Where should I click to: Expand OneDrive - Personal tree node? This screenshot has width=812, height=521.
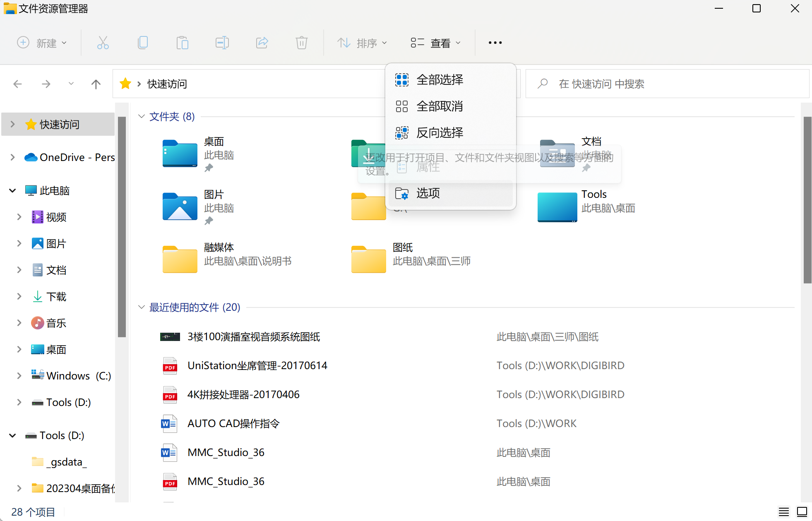pyautogui.click(x=12, y=157)
